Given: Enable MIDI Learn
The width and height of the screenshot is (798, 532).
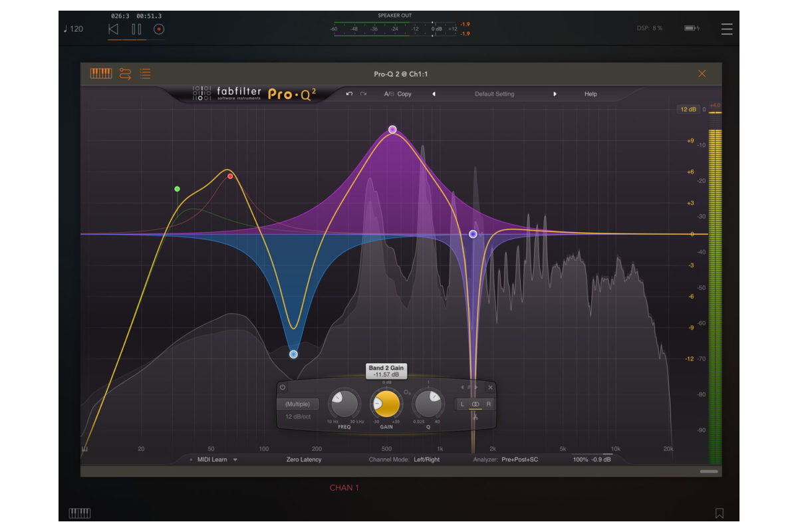Looking at the screenshot, I should [212, 460].
